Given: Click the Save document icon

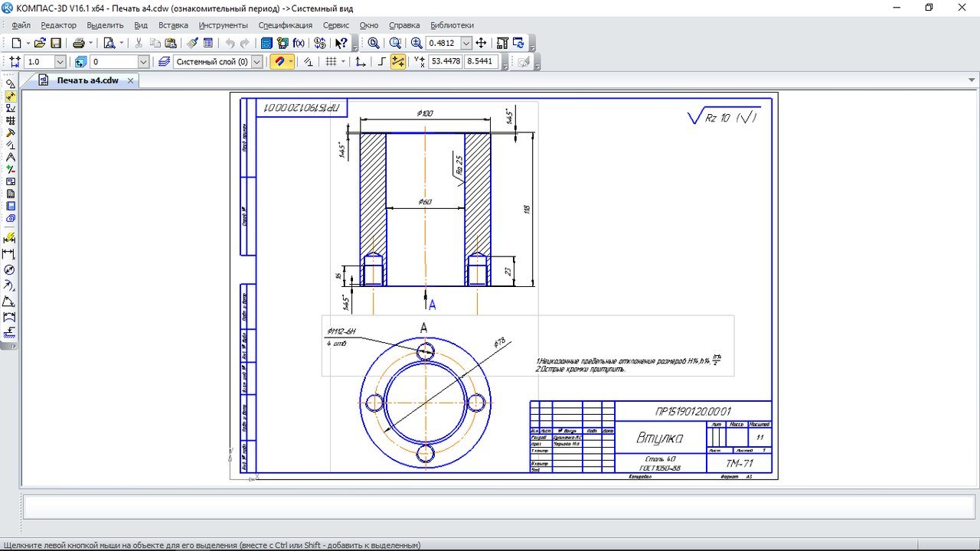Looking at the screenshot, I should click(x=56, y=44).
